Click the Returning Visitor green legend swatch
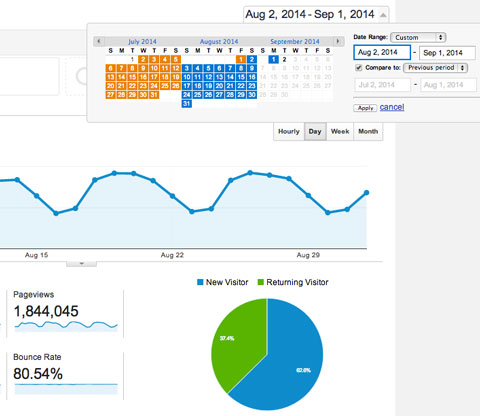480x416 pixels. tap(261, 282)
